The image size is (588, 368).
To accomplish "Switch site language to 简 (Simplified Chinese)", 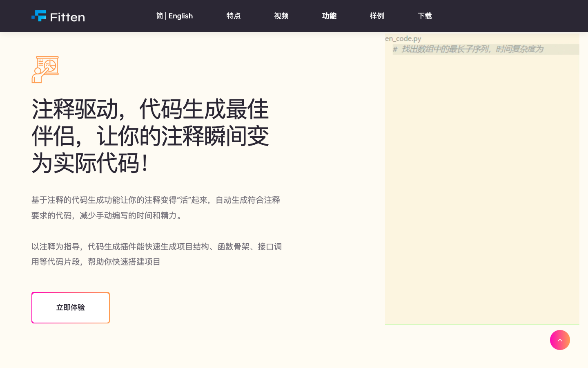I will pyautogui.click(x=159, y=16).
